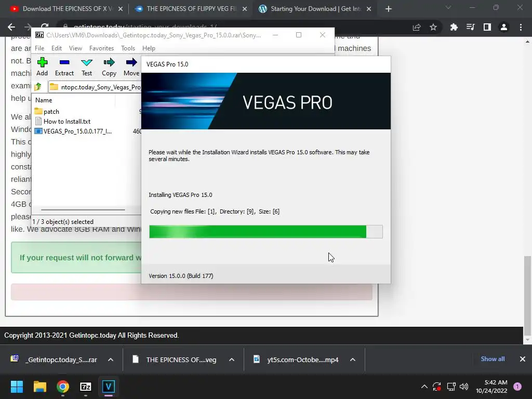Expand options for the .mp4 download
The image size is (532, 399).
353,360
